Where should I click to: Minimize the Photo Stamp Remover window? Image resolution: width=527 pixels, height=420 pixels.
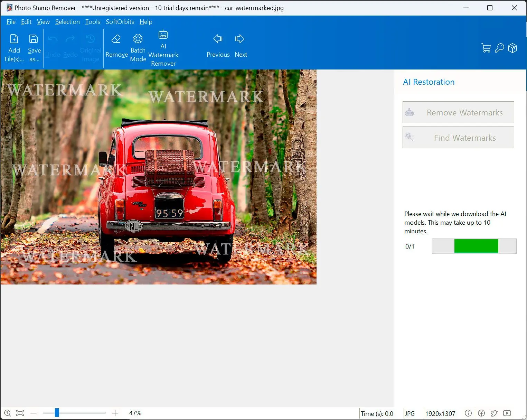(x=465, y=8)
